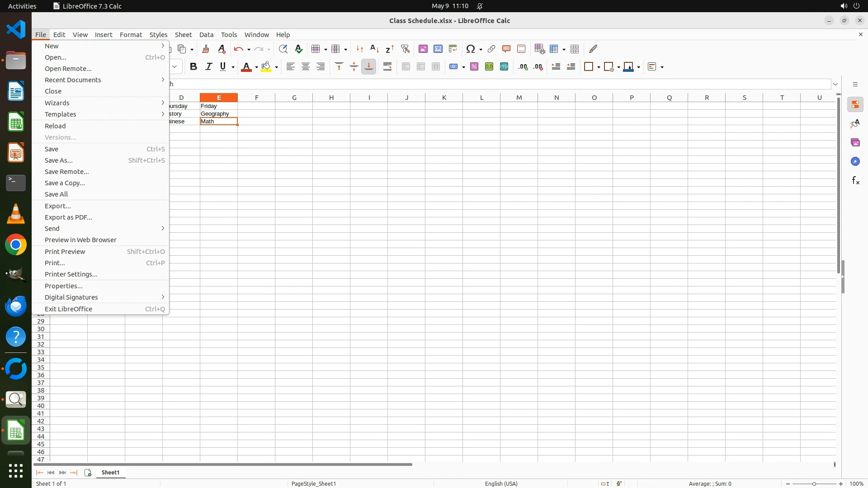Image resolution: width=868 pixels, height=488 pixels.
Task: Select Export as PDF... menu entry
Action: [x=68, y=217]
